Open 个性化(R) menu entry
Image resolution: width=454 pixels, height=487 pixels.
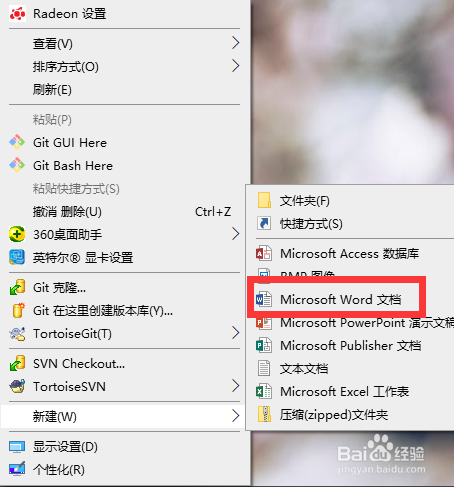[x=58, y=470]
